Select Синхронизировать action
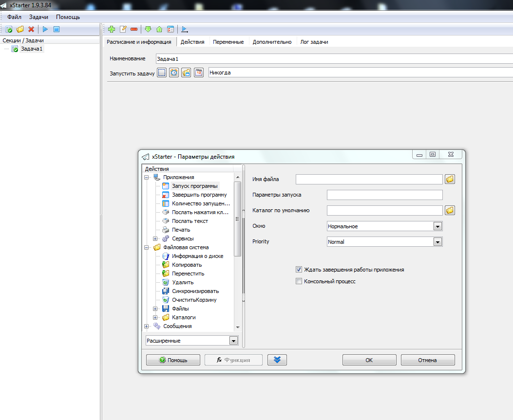513x420 pixels. click(195, 291)
